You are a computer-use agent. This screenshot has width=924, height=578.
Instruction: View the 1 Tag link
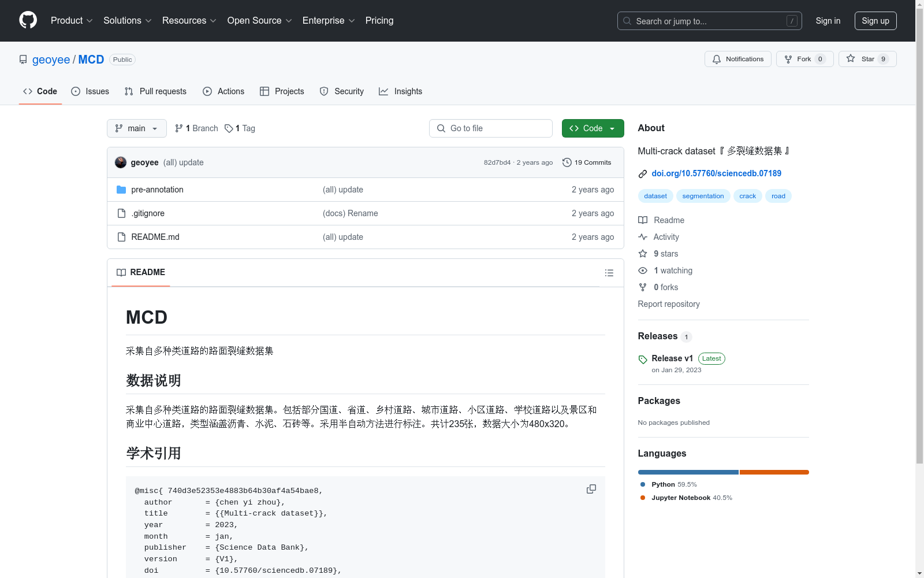[x=240, y=128]
